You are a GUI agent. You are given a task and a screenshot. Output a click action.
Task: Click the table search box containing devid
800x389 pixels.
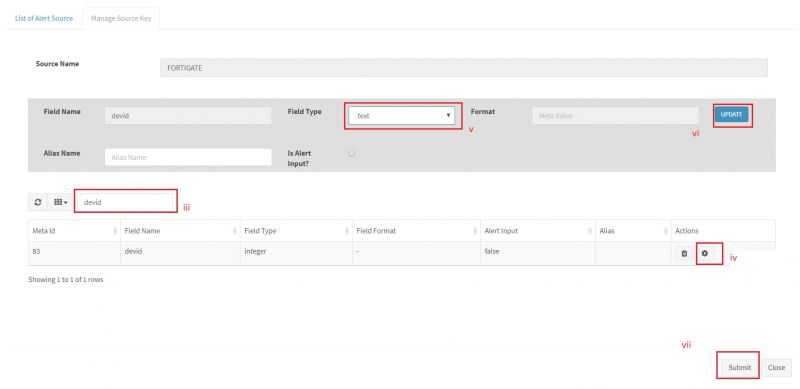pyautogui.click(x=126, y=202)
